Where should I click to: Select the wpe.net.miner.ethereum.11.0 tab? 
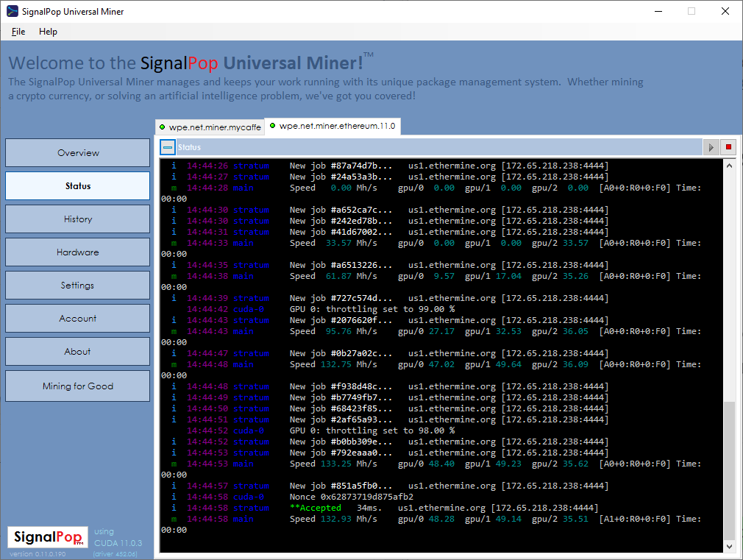(333, 126)
